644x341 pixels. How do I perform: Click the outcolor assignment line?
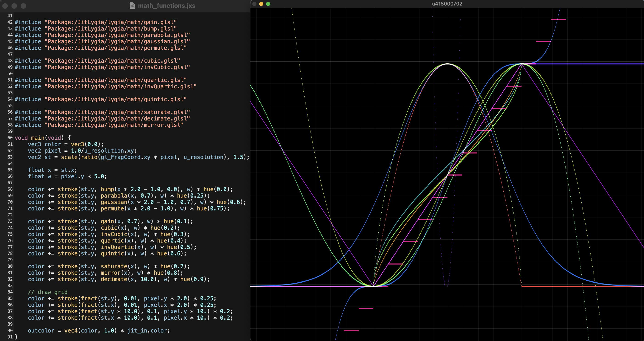click(99, 330)
